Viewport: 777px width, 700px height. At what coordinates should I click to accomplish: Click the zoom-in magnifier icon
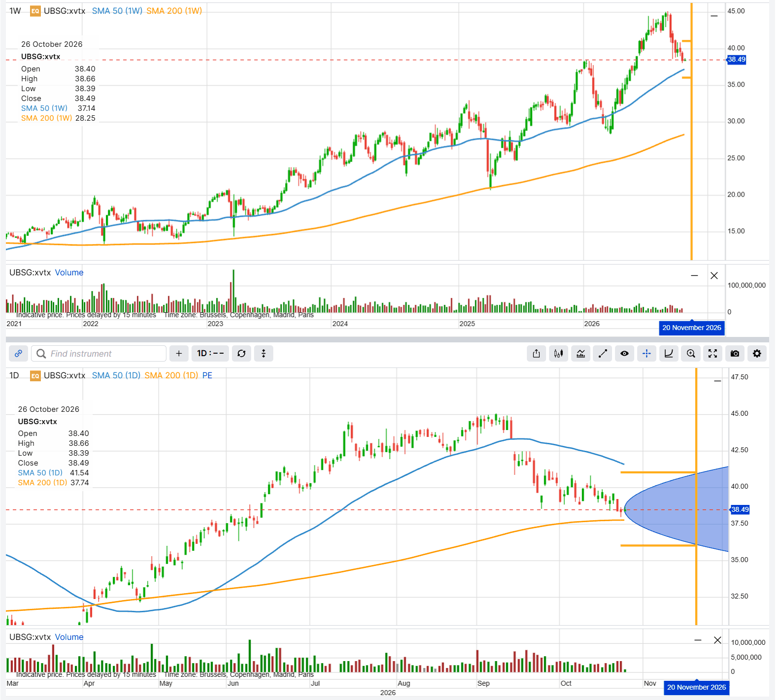691,354
